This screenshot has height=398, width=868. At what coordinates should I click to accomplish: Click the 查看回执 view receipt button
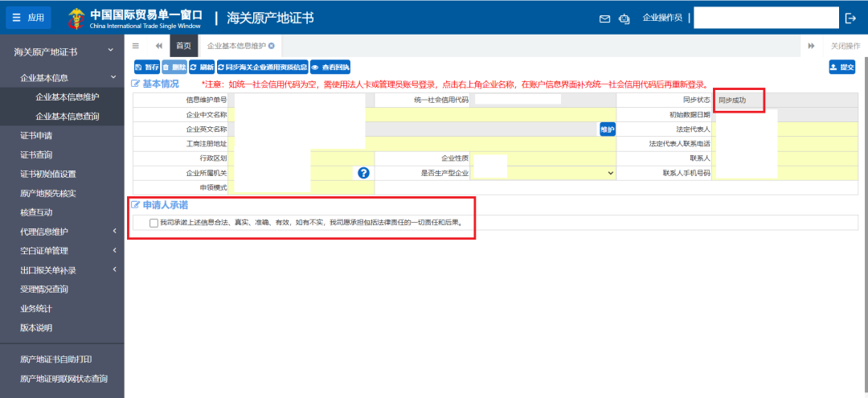330,67
